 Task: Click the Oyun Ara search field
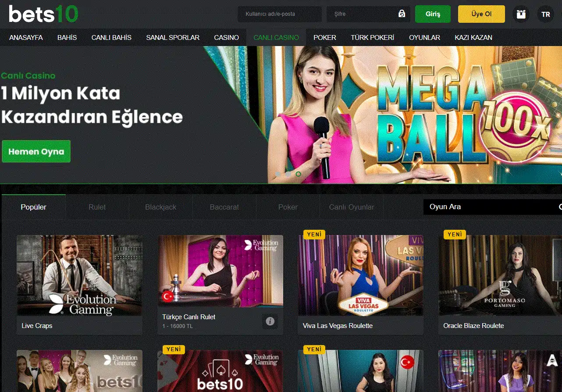(x=493, y=207)
